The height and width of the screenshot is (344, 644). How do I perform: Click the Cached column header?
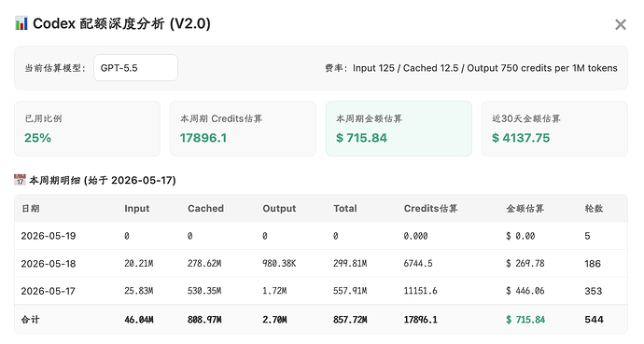click(205, 208)
